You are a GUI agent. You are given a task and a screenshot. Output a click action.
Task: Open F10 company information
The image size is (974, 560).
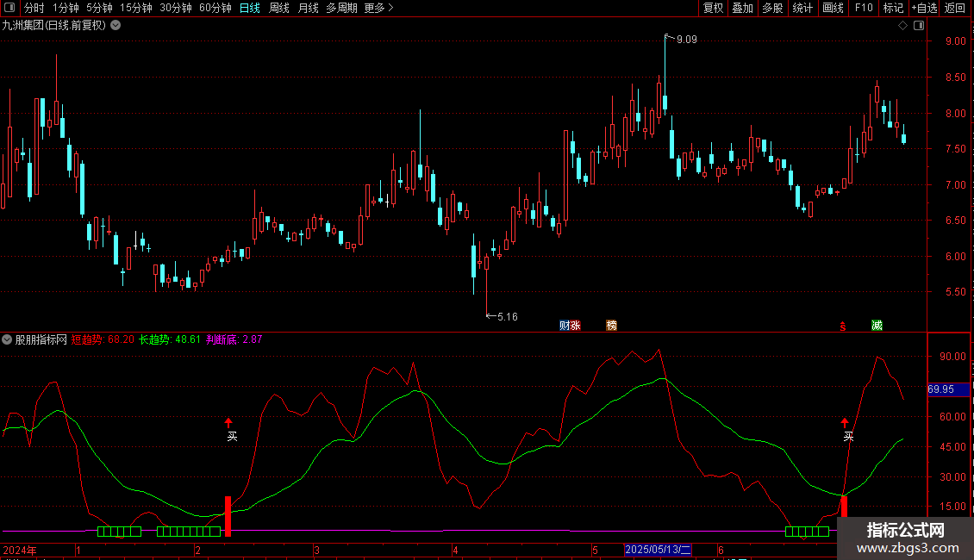864,8
